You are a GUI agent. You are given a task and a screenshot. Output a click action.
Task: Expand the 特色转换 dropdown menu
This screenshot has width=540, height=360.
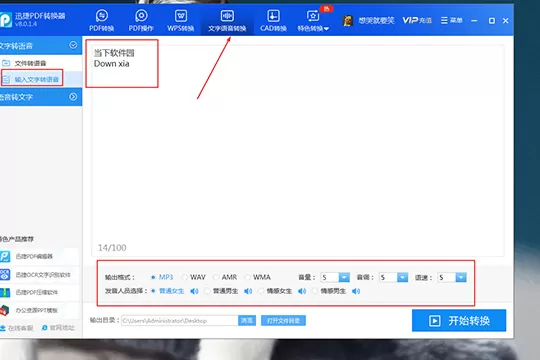coord(313,21)
